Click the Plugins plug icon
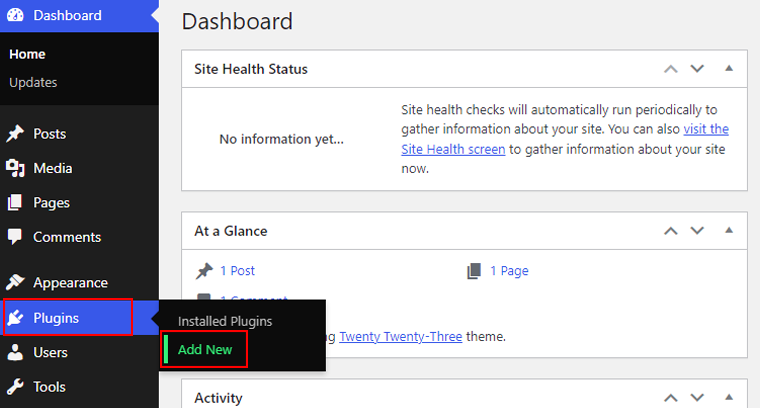This screenshot has height=408, width=760. pyautogui.click(x=15, y=318)
